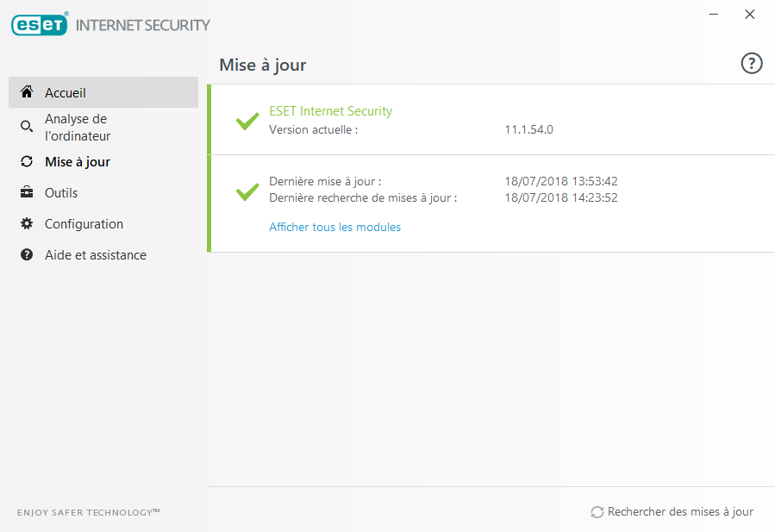Click the Mise à jour refresh icon
The image size is (775, 532).
(x=27, y=162)
